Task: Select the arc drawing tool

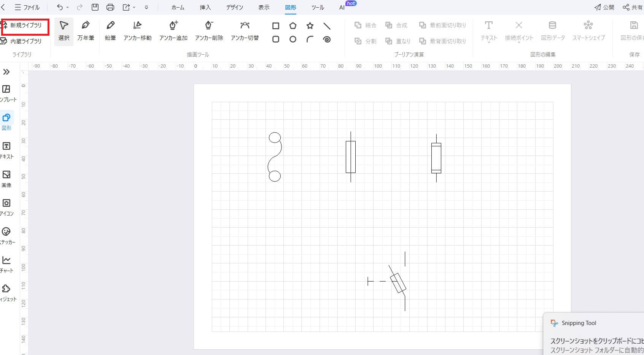Action: pyautogui.click(x=310, y=39)
